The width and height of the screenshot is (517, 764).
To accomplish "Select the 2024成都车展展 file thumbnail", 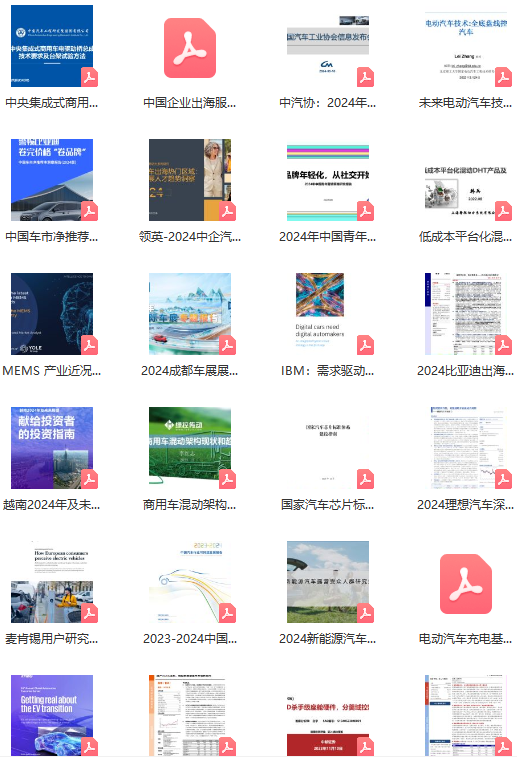I will pyautogui.click(x=190, y=314).
